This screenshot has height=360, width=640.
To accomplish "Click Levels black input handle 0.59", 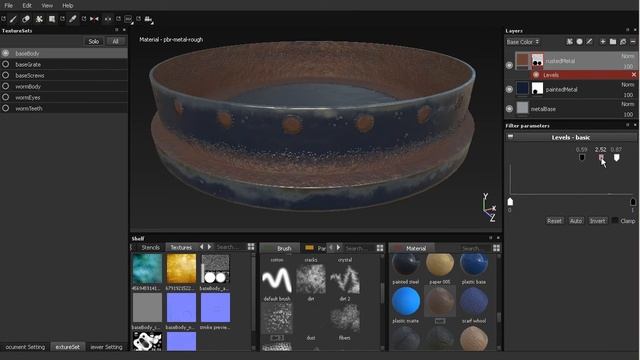I will [x=582, y=158].
